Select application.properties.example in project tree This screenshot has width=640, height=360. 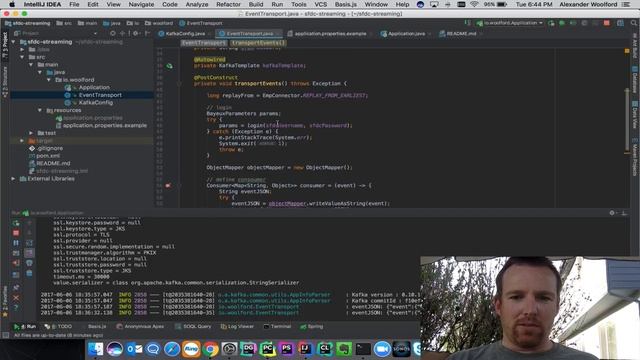pos(105,125)
